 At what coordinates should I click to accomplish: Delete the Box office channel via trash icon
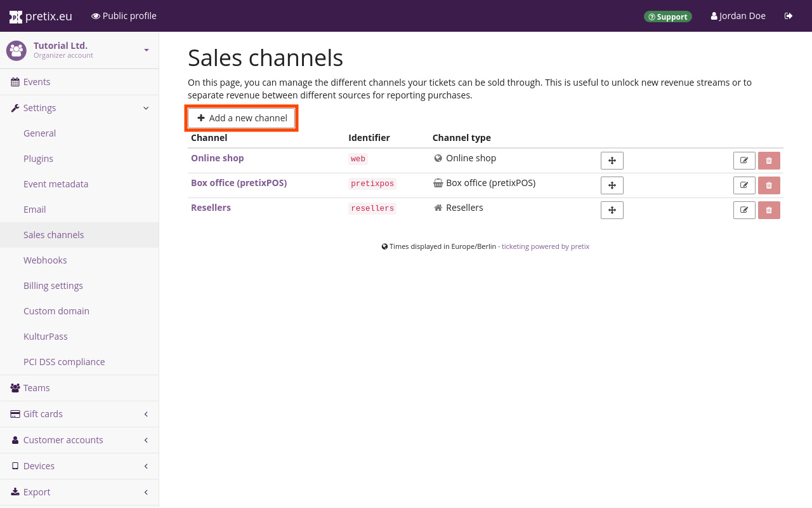pos(769,185)
